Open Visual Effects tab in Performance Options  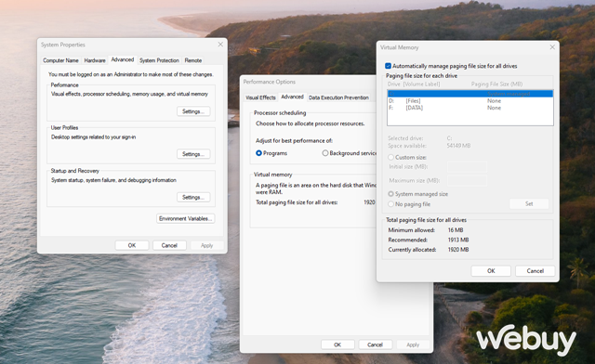[260, 97]
